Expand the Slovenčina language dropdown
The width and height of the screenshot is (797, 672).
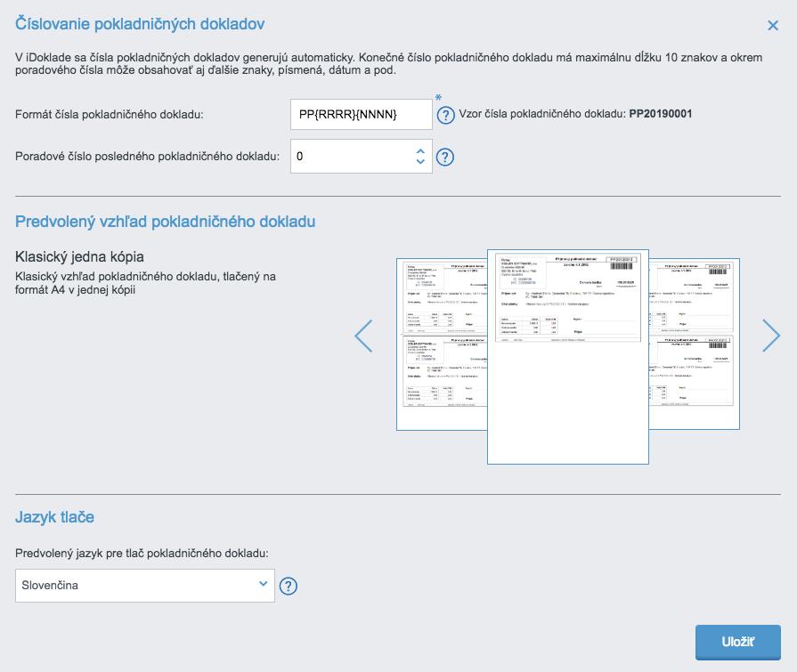pyautogui.click(x=145, y=586)
